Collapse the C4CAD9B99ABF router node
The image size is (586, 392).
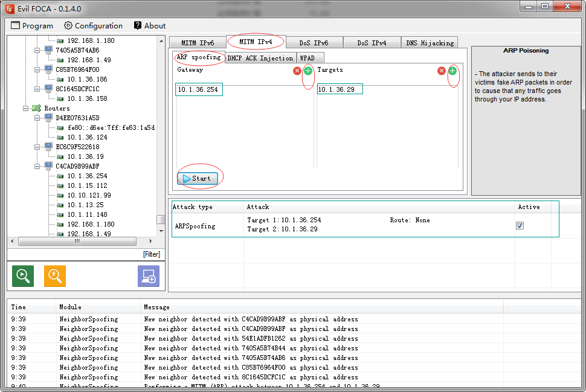(37, 166)
